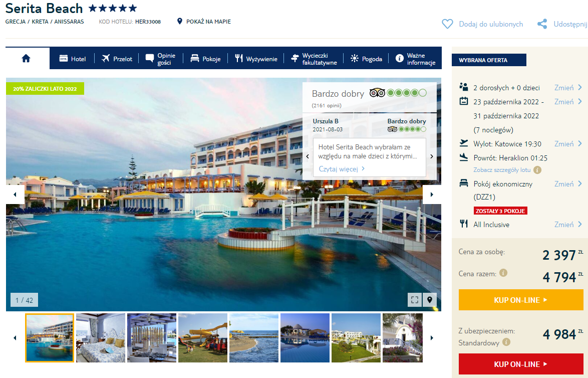Click the fullscreen icon on the photo
The width and height of the screenshot is (588, 378).
[x=414, y=300]
